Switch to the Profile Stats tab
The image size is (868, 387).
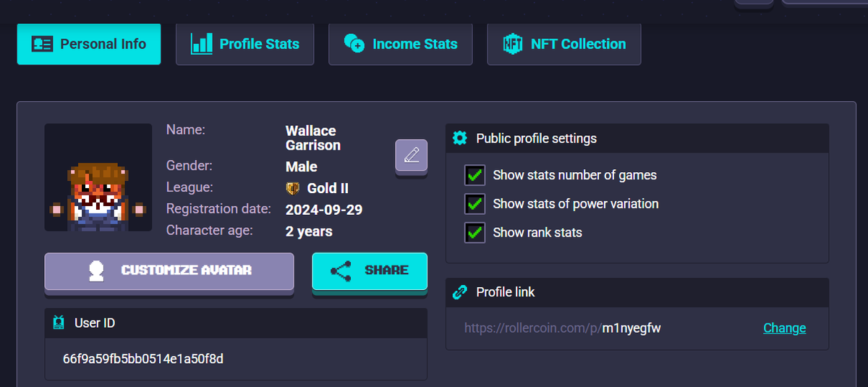[x=245, y=44]
